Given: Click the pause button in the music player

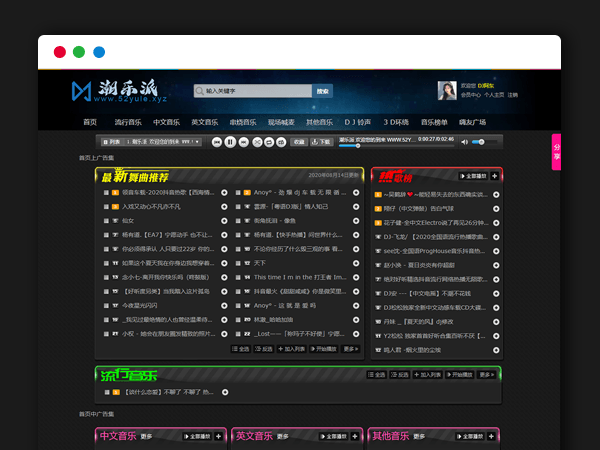Looking at the screenshot, I should tap(230, 142).
